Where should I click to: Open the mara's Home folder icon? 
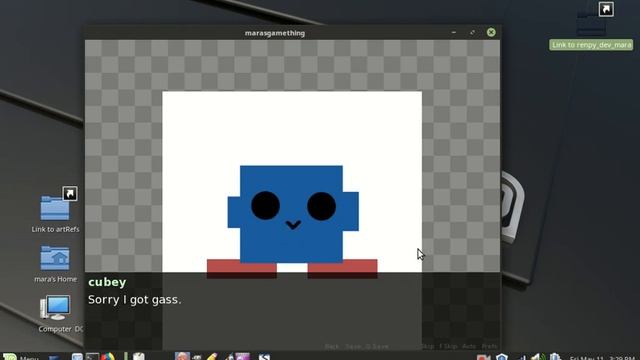pos(55,258)
